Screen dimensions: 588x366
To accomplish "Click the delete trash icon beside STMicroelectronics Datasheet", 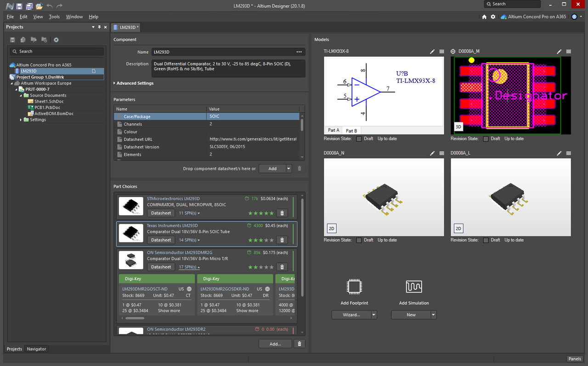I will click(282, 213).
